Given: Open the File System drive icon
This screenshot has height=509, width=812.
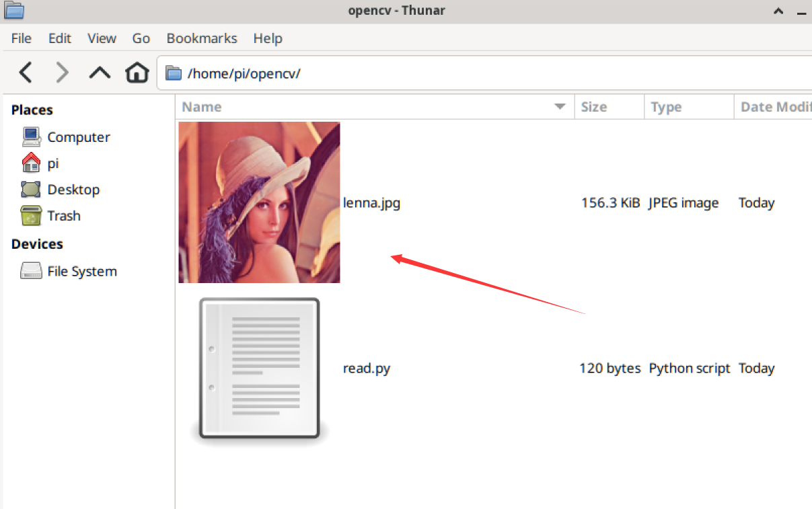Looking at the screenshot, I should [x=32, y=272].
